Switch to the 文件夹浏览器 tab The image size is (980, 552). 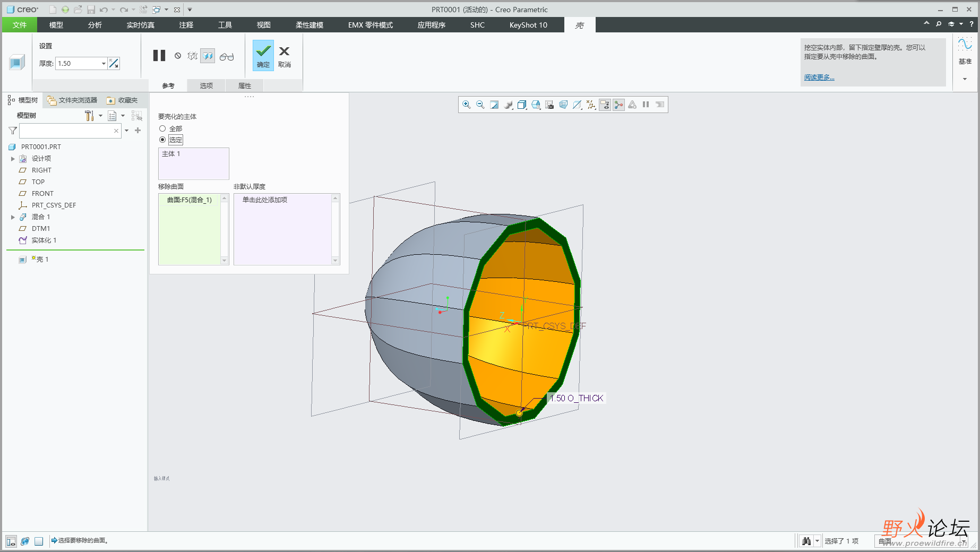(73, 100)
